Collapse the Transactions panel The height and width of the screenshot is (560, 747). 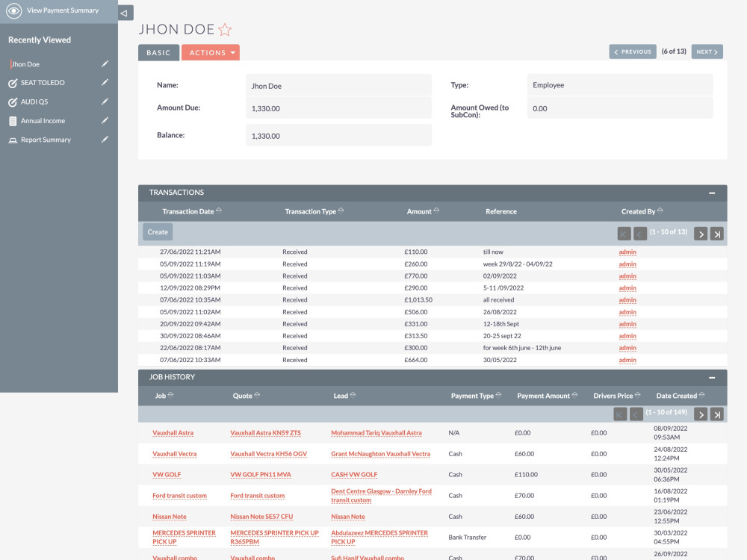coord(712,193)
